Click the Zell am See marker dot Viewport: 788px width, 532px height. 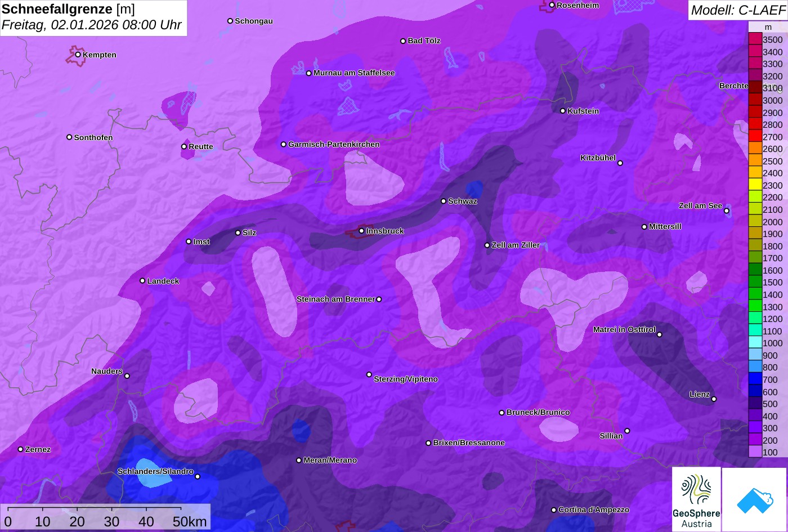click(x=727, y=211)
